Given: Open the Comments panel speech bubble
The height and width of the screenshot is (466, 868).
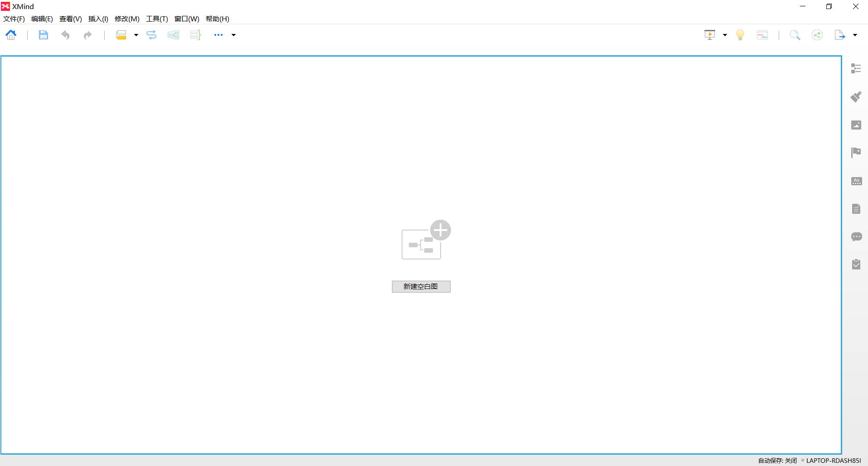Looking at the screenshot, I should [856, 236].
